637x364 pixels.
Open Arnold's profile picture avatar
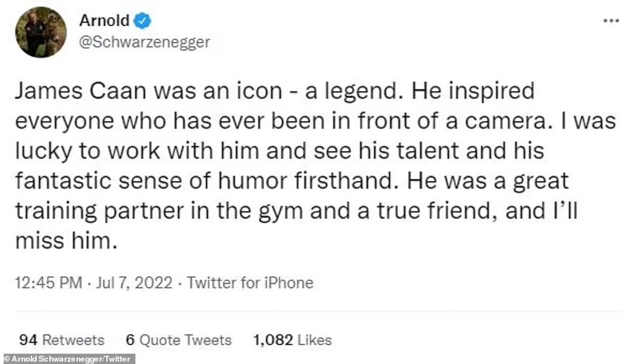(x=41, y=32)
